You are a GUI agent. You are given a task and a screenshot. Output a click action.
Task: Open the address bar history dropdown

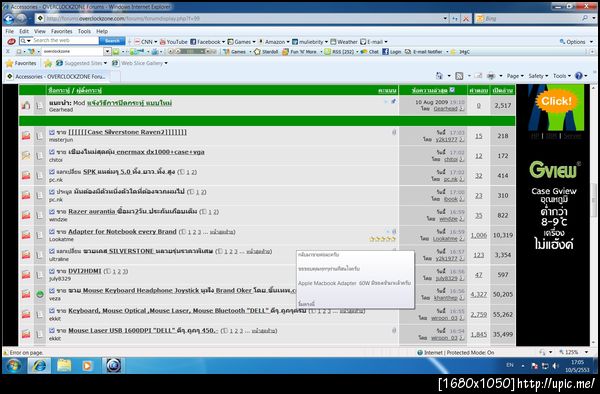pyautogui.click(x=445, y=18)
